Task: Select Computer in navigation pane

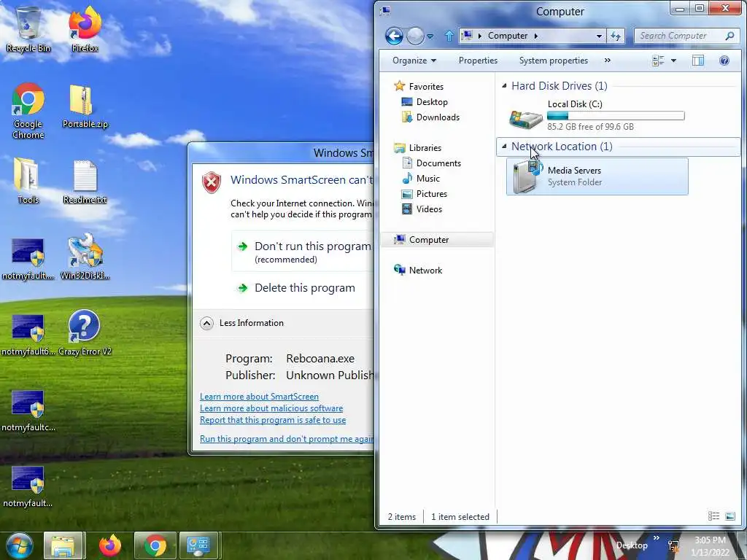Action: (437, 239)
